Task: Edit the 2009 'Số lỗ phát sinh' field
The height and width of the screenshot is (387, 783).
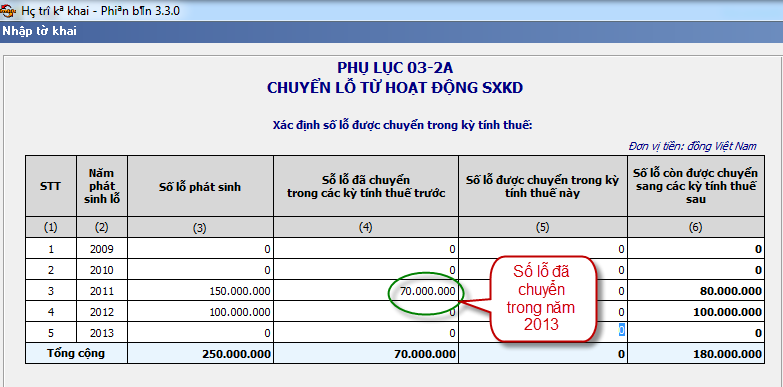Action: pyautogui.click(x=200, y=249)
